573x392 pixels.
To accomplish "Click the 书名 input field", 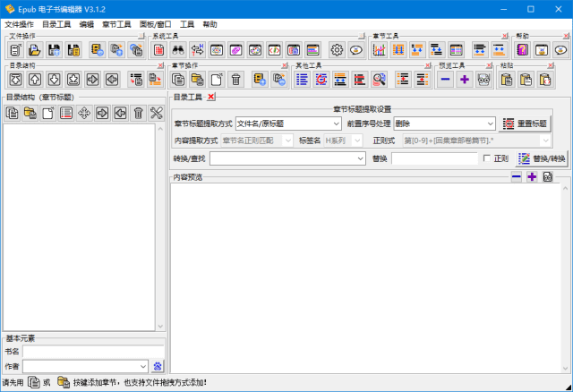I will (x=92, y=352).
